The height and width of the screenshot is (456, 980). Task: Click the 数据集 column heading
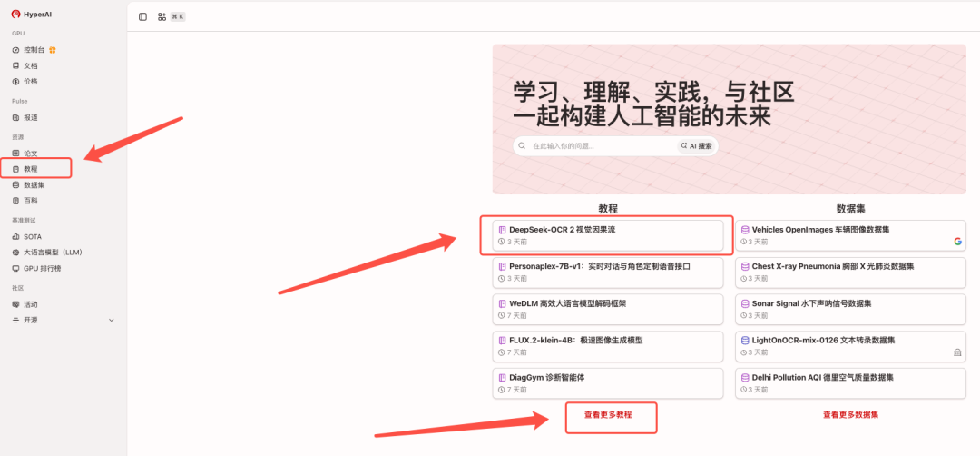pos(850,209)
